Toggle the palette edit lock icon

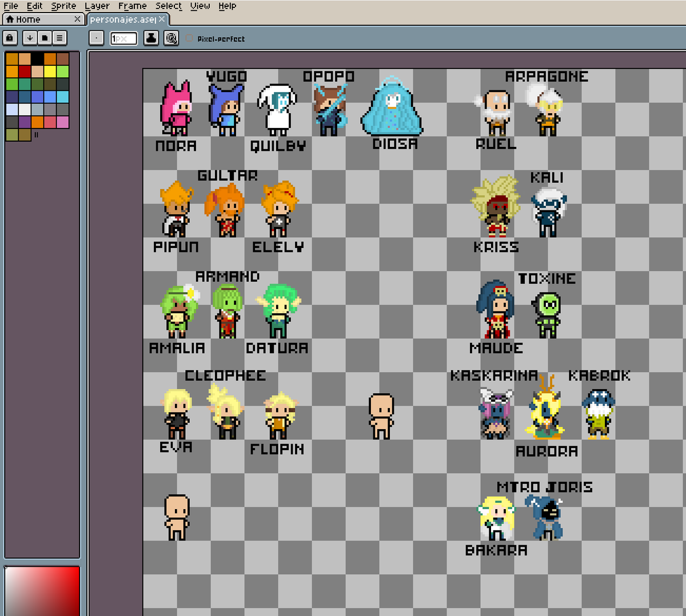10,38
